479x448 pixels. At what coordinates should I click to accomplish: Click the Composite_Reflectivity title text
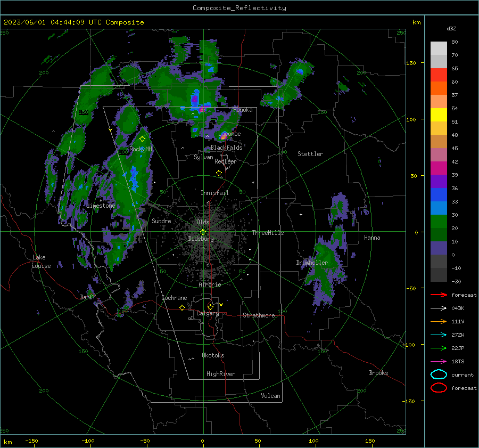point(239,8)
